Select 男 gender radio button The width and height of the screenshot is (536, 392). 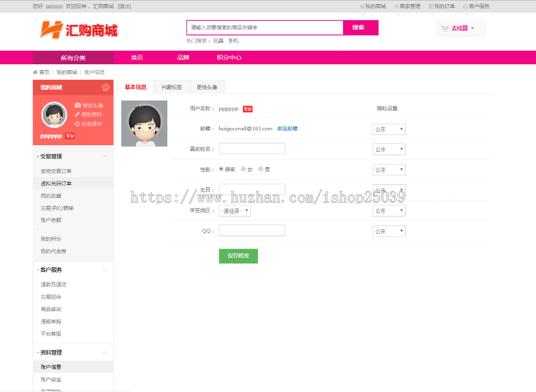click(x=260, y=169)
